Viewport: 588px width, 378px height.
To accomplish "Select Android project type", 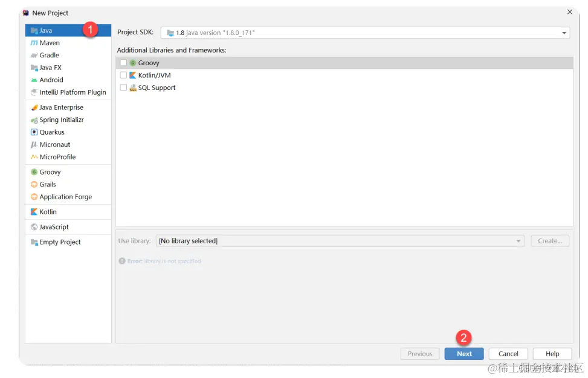I will pos(68,80).
